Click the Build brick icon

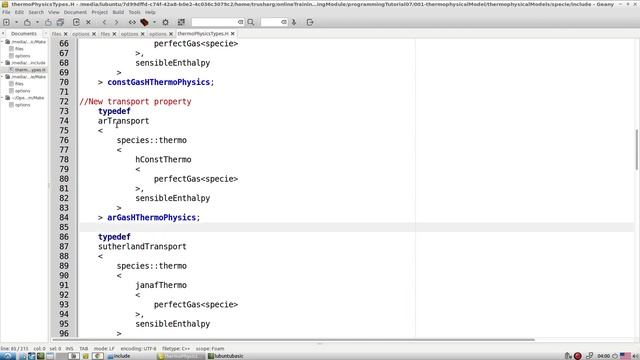tap(144, 22)
